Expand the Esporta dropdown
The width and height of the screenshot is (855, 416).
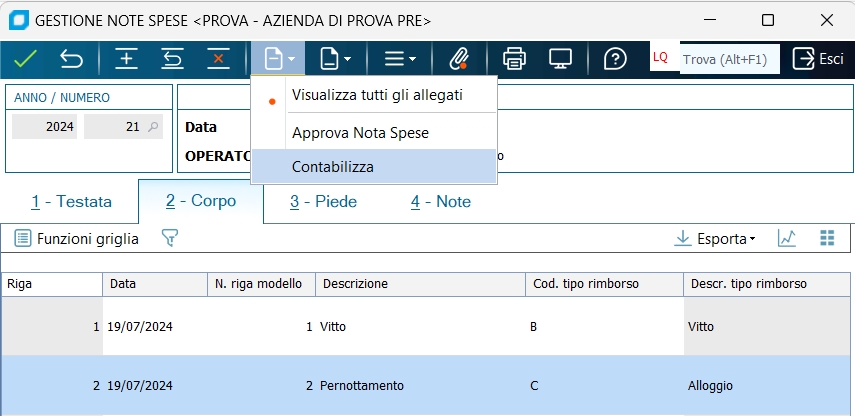[715, 238]
